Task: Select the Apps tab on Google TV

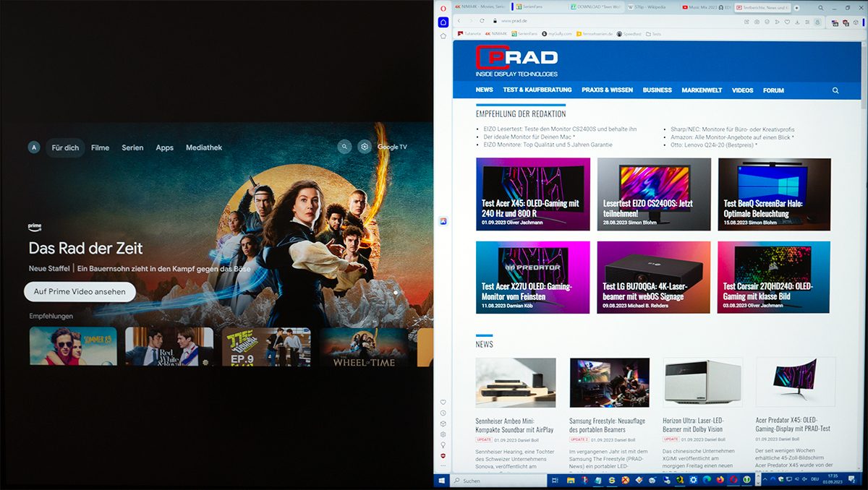Action: (165, 147)
